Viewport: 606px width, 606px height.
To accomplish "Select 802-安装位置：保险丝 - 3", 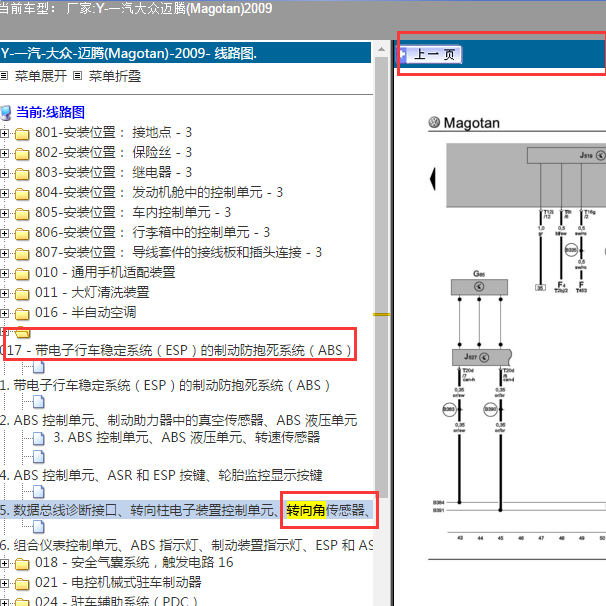I will [x=114, y=153].
